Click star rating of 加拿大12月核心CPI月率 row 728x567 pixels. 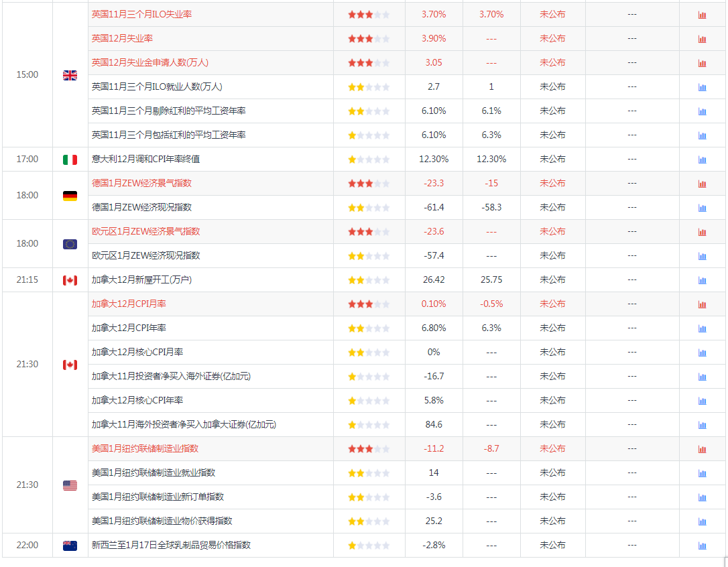coord(369,353)
